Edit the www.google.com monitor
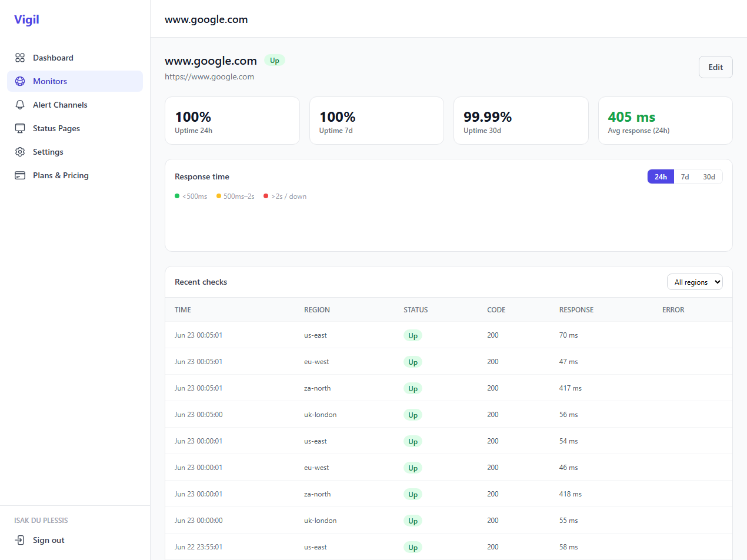The width and height of the screenshot is (747, 560). [715, 67]
